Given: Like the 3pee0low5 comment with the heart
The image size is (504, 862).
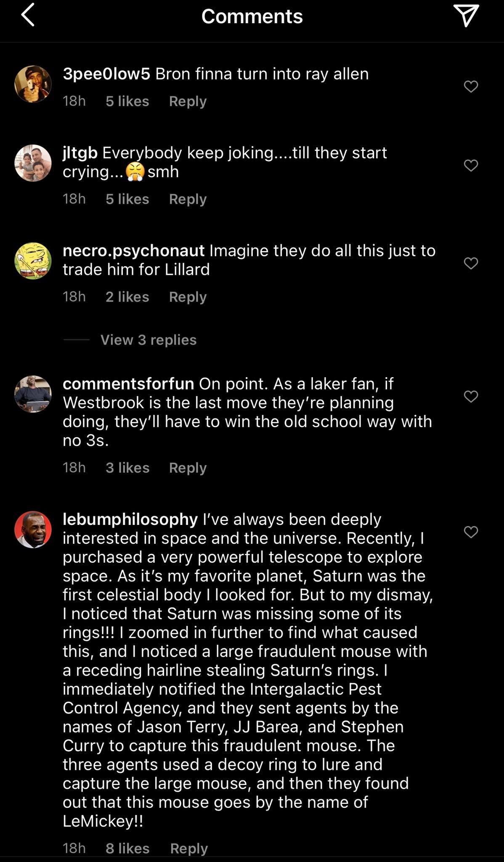Looking at the screenshot, I should 471,86.
